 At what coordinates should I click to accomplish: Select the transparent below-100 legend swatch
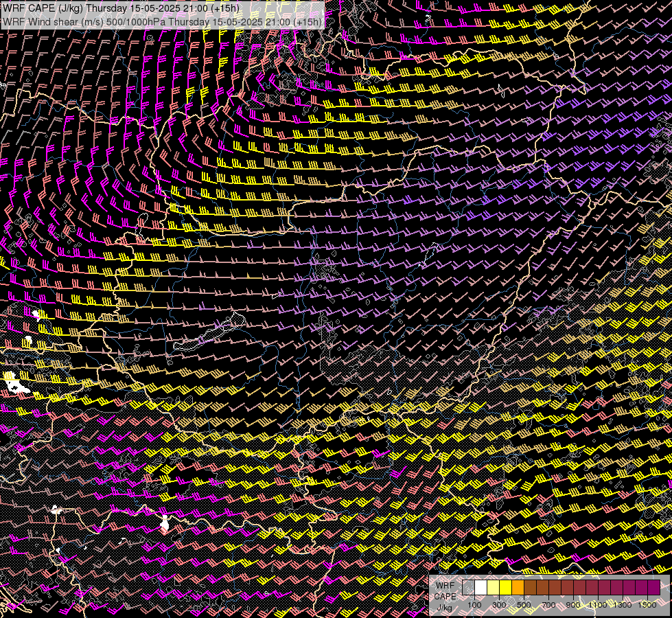[468, 587]
